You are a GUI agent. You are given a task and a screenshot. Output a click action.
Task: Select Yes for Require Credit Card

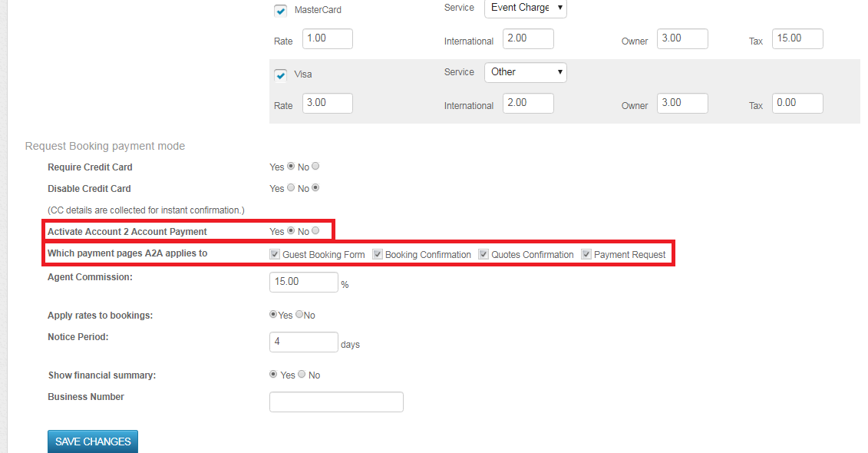pos(291,166)
